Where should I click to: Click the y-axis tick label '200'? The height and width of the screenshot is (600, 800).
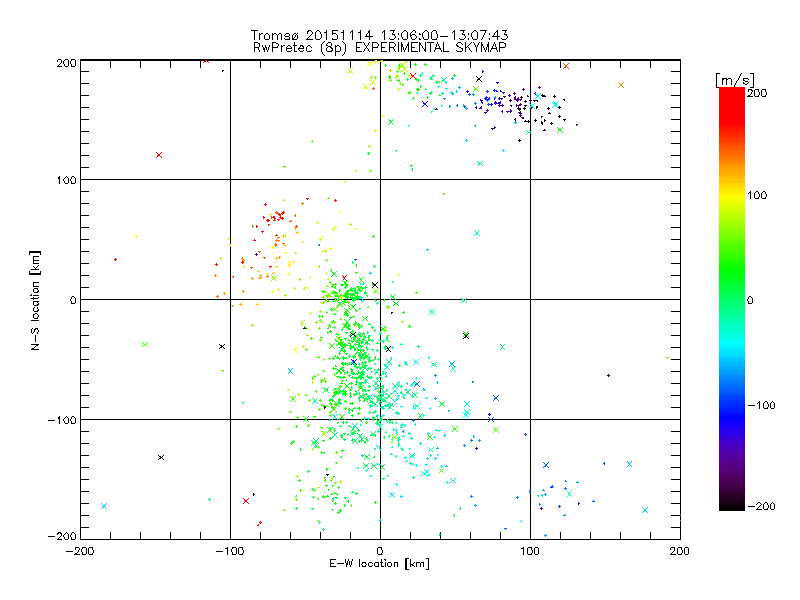point(66,63)
